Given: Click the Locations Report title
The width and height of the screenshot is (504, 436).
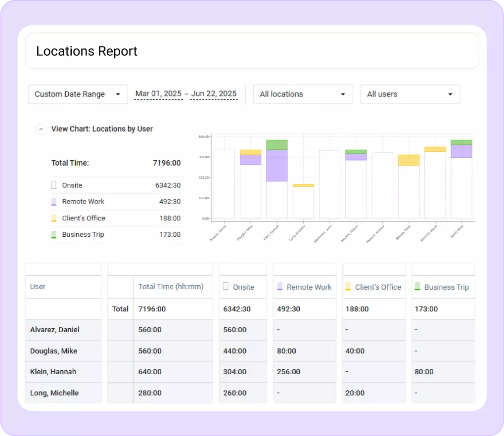Looking at the screenshot, I should point(87,51).
